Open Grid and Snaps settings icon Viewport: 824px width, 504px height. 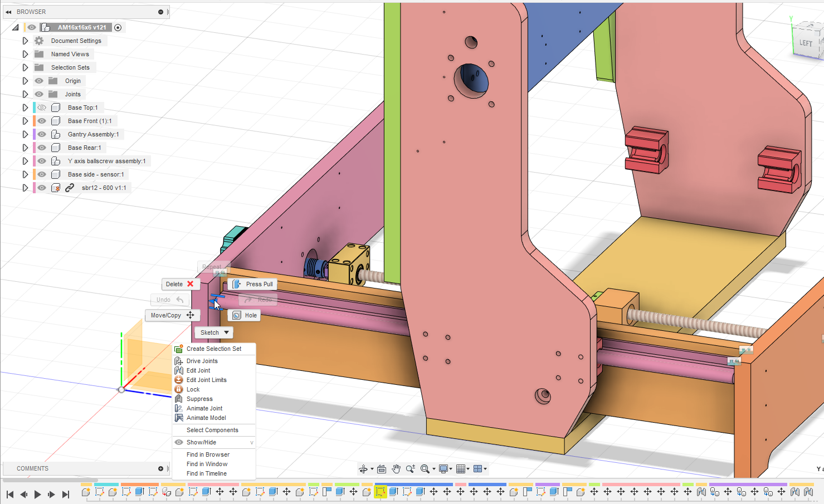tap(461, 469)
